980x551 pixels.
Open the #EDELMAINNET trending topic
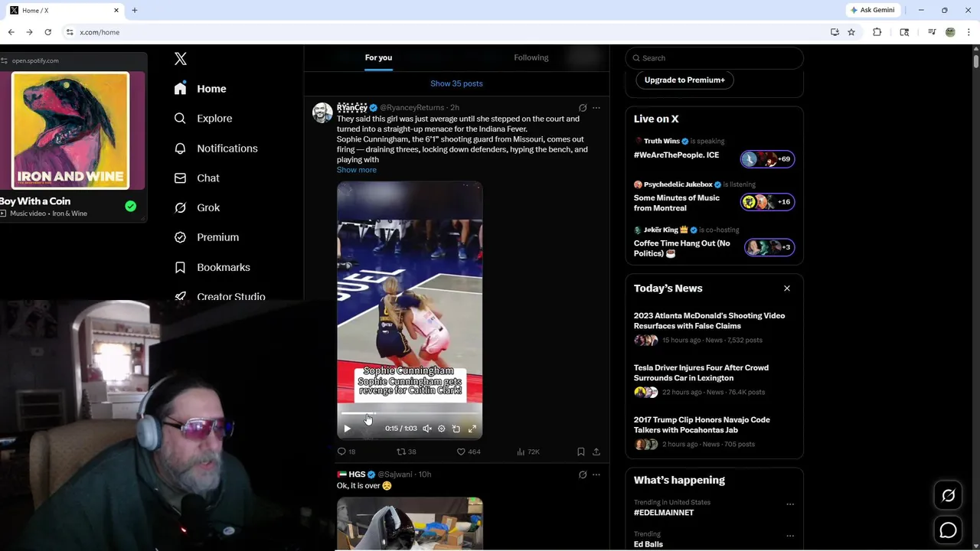(x=664, y=513)
